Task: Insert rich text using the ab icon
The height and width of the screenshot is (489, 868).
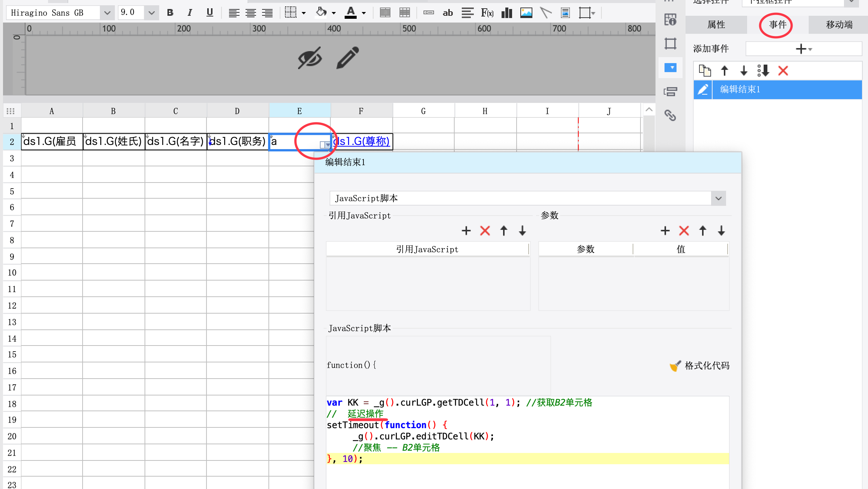Action: (448, 13)
